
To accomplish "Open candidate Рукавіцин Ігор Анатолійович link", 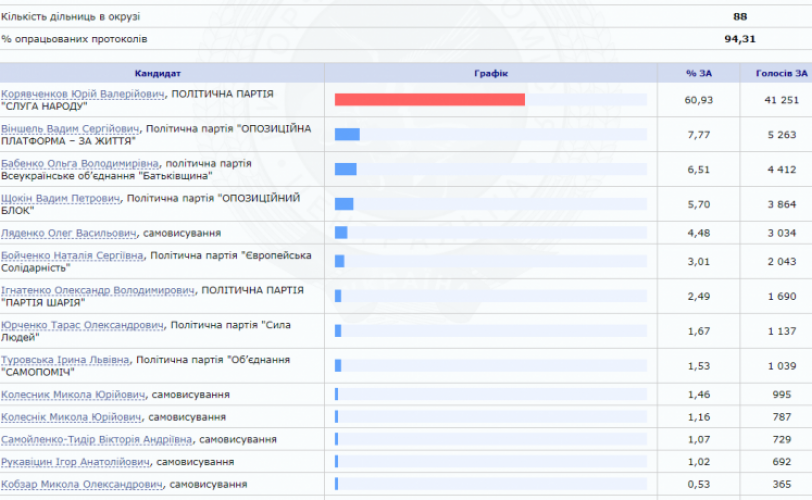I will (75, 462).
